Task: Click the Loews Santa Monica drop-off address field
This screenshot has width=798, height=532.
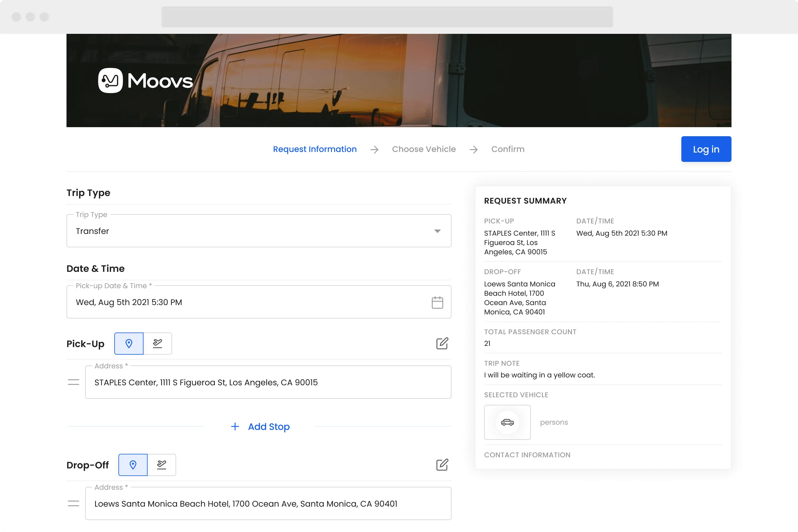Action: pos(268,503)
